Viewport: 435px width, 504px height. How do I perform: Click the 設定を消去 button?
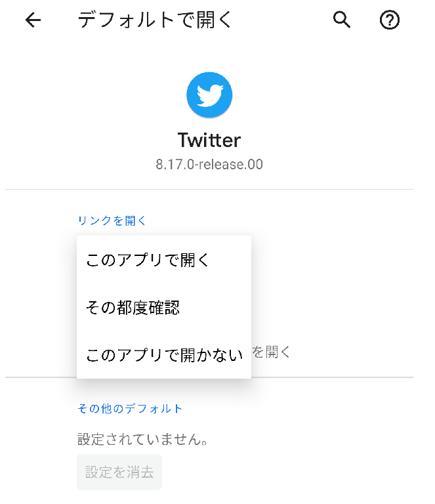[x=119, y=472]
